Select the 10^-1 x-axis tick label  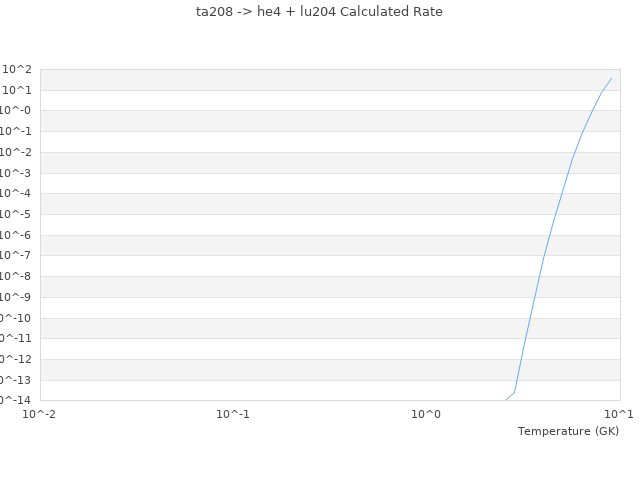[x=232, y=414]
